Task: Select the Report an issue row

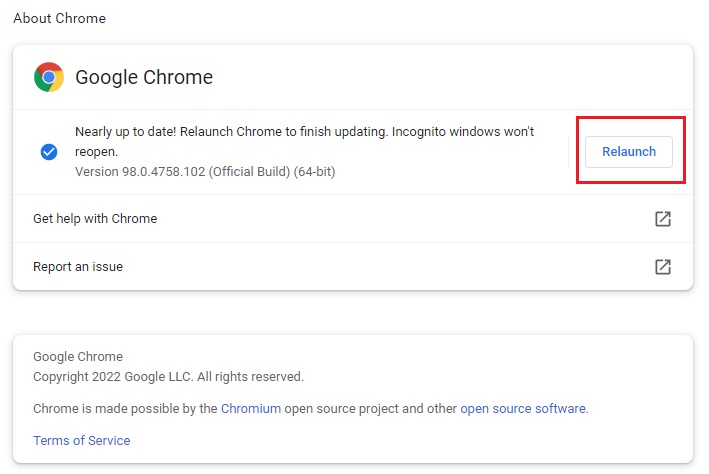Action: pyautogui.click(x=78, y=267)
